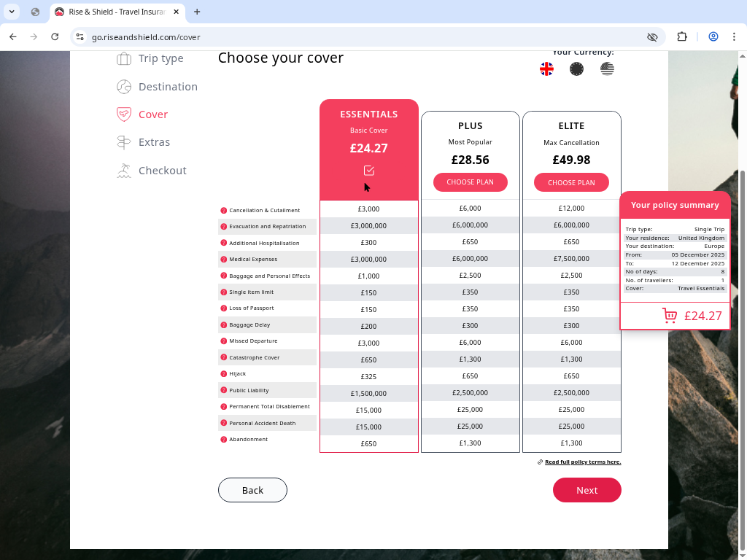Image resolution: width=747 pixels, height=560 pixels.
Task: Select the Trip type suitcase icon
Action: pyautogui.click(x=123, y=58)
